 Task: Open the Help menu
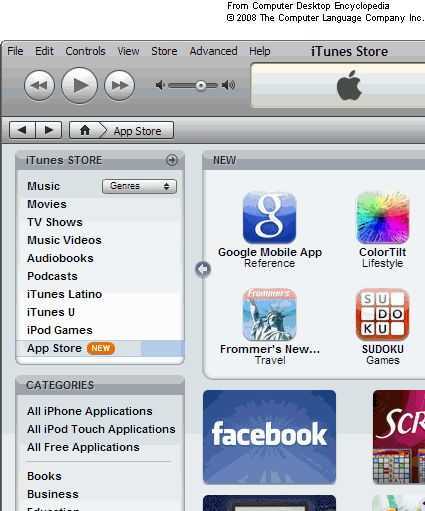pos(260,51)
